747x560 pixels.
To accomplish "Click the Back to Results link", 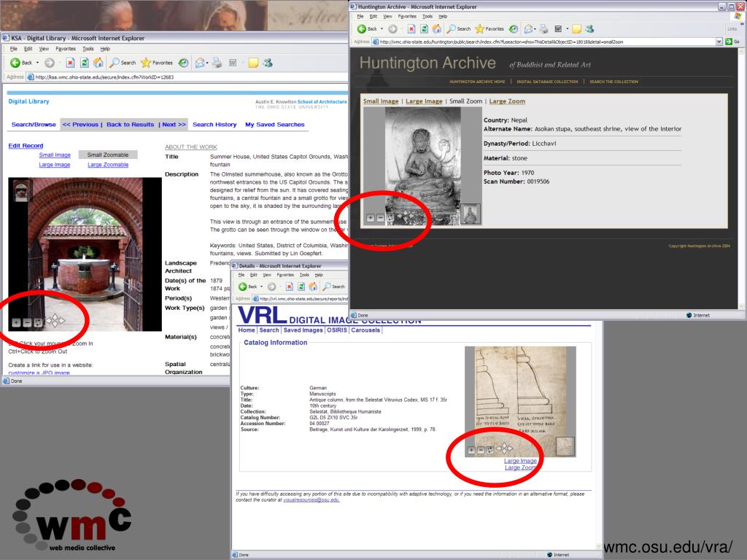I will 130,124.
